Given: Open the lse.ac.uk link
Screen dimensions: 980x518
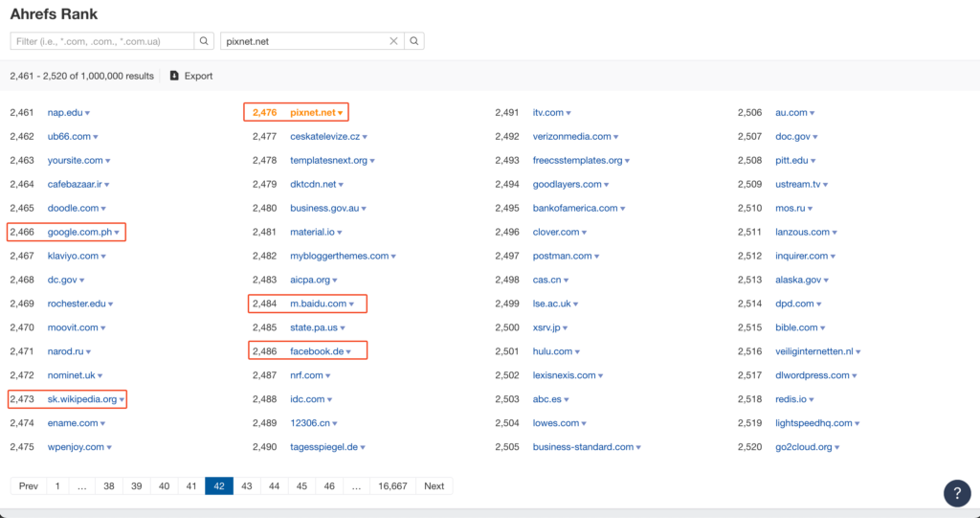Looking at the screenshot, I should click(x=552, y=304).
